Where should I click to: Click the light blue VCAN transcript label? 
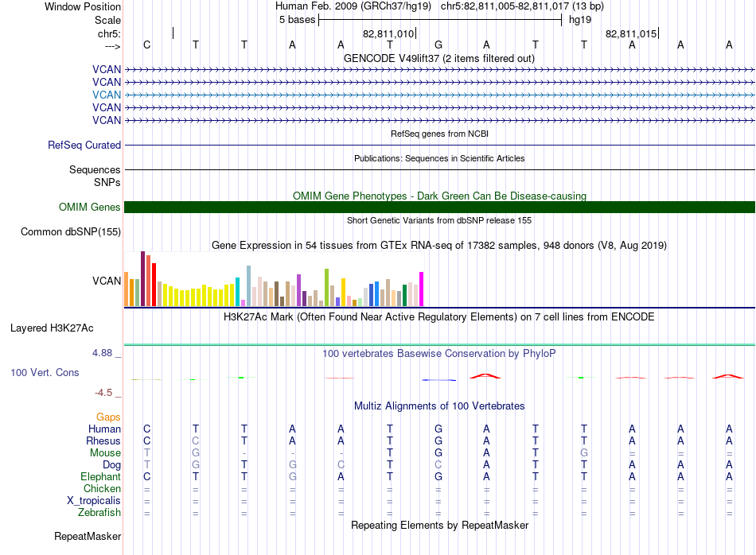(107, 95)
